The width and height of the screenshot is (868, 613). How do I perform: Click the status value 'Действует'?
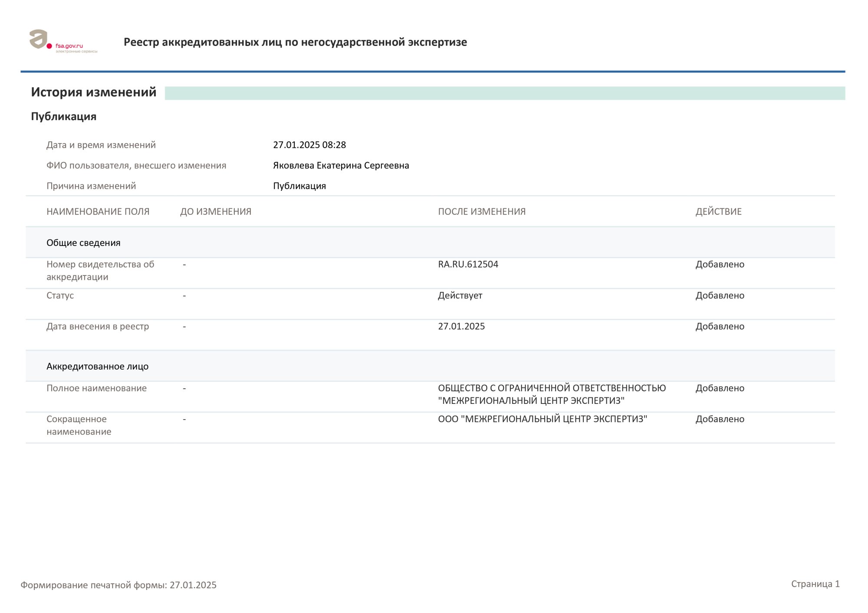coord(460,295)
